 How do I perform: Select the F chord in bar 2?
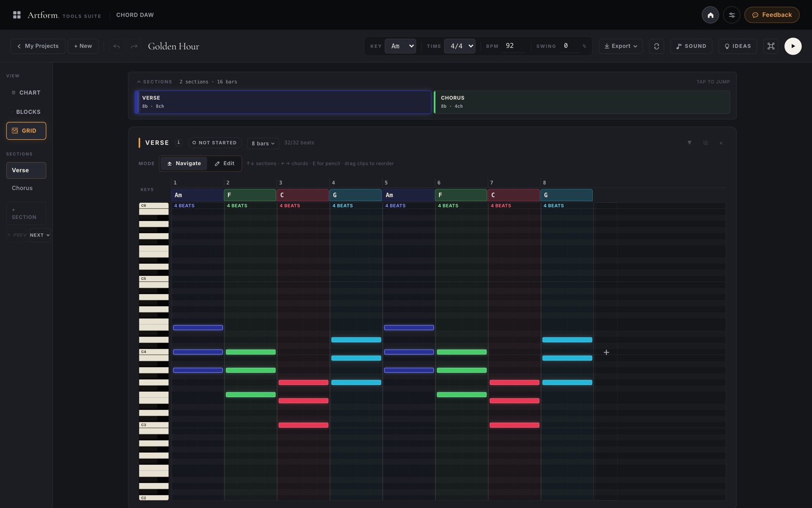[250, 195]
